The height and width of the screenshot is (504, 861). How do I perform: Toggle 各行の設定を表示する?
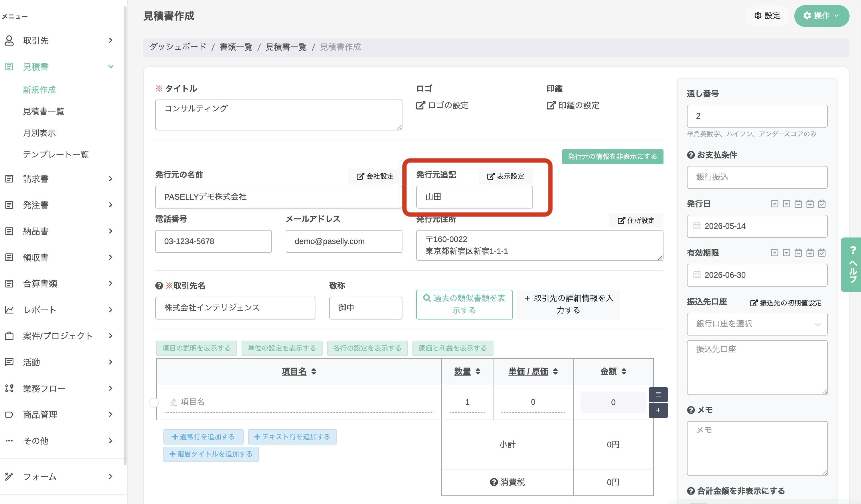(x=367, y=348)
